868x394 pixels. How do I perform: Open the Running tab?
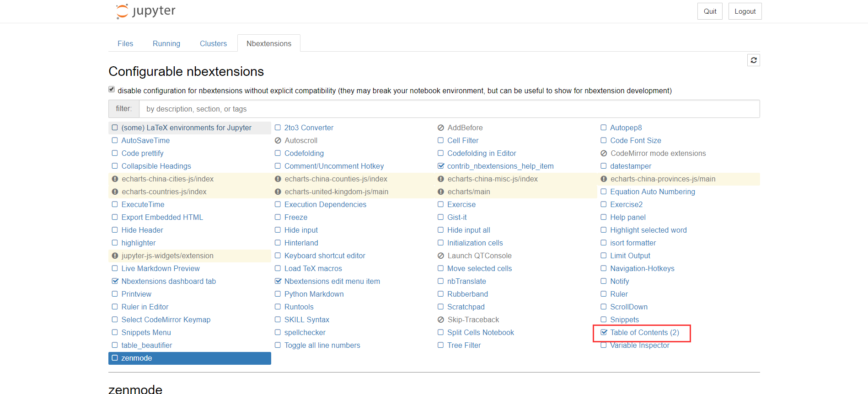pyautogui.click(x=166, y=43)
